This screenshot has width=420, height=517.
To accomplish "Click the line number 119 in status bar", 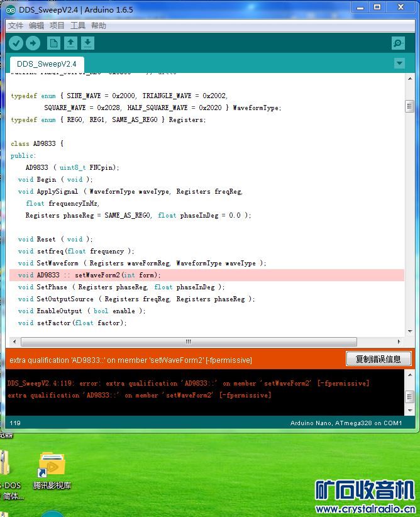I will [x=15, y=423].
